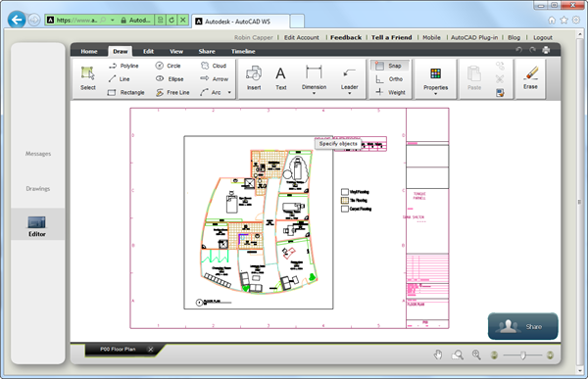The image size is (588, 379).
Task: Activate the Pan hand tool
Action: [x=438, y=355]
